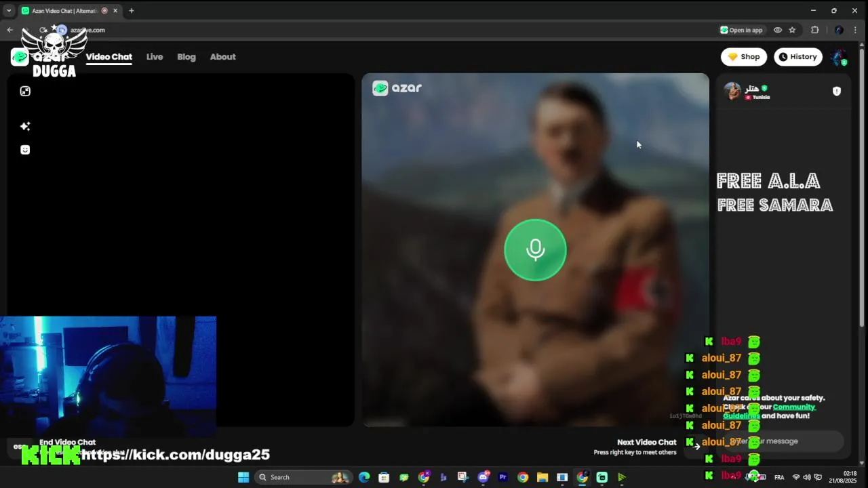Open the smiley face filter icon
This screenshot has height=488, width=868.
25,150
